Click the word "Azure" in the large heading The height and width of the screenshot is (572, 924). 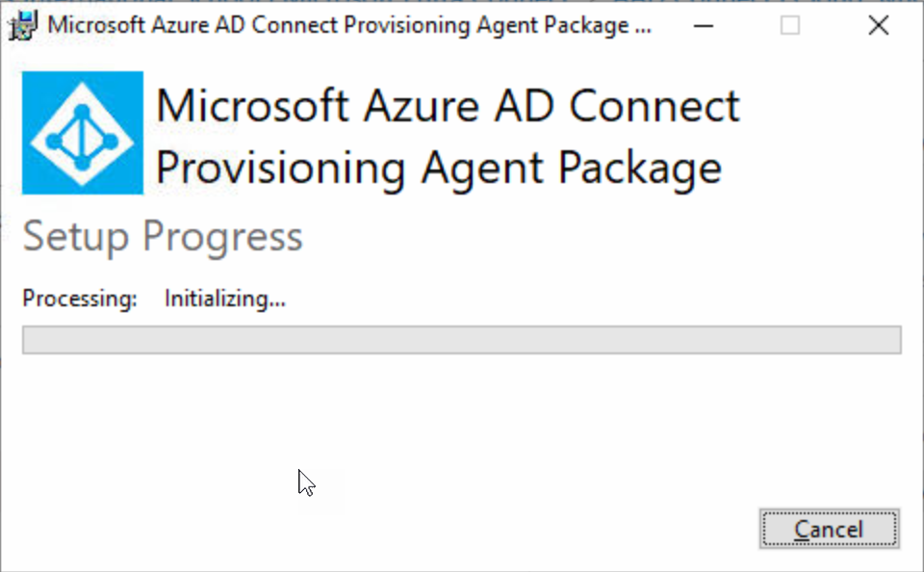point(421,107)
